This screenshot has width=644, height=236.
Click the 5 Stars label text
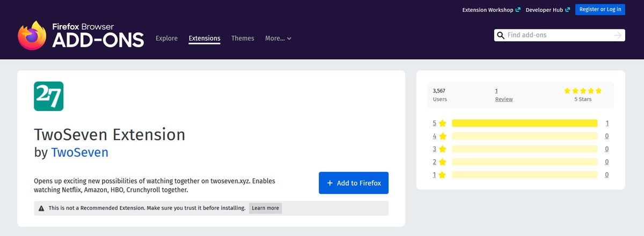point(583,99)
